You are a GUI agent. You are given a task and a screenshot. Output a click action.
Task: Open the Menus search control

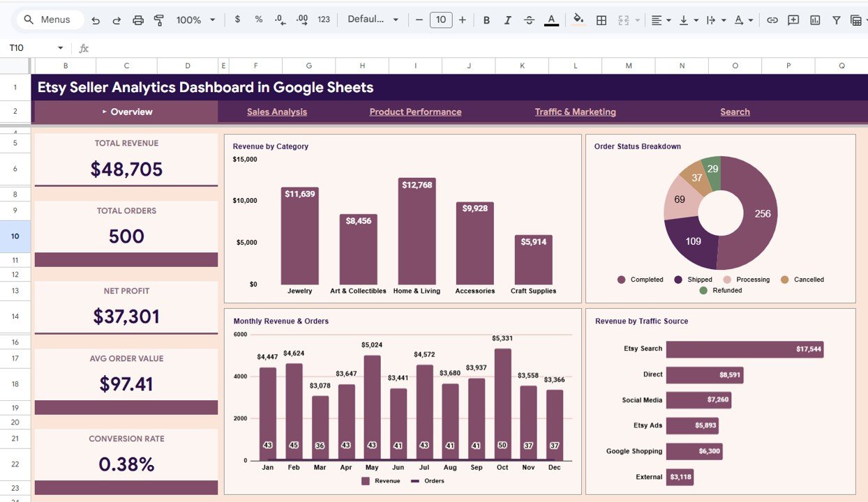pos(47,20)
